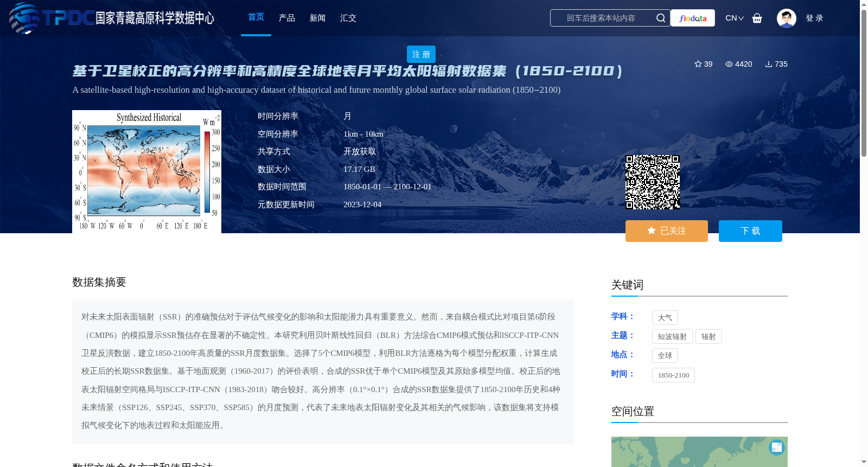Click the search magnifier icon
The width and height of the screenshot is (868, 467).
(x=661, y=18)
